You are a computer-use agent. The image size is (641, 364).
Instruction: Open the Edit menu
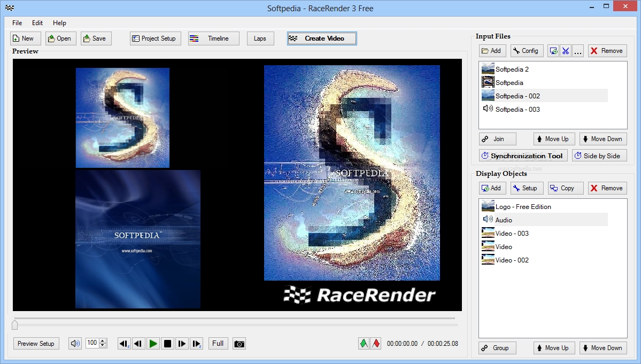pyautogui.click(x=37, y=23)
